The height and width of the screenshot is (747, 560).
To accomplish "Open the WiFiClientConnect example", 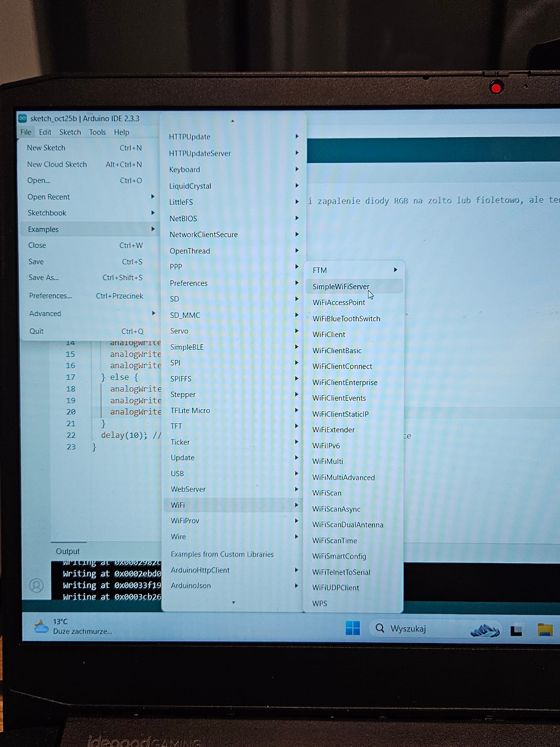I will click(354, 366).
